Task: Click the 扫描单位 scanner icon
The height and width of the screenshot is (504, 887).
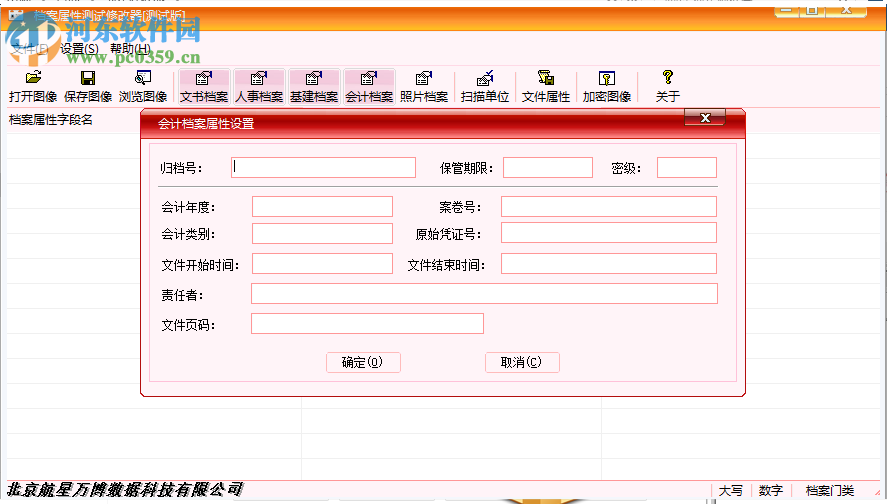Action: point(485,87)
